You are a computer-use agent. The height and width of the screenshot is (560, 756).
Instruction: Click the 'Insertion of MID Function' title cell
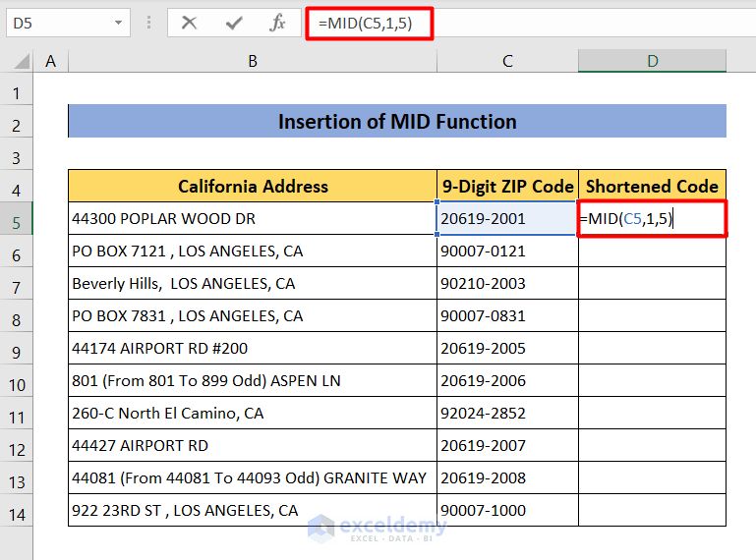pyautogui.click(x=397, y=121)
